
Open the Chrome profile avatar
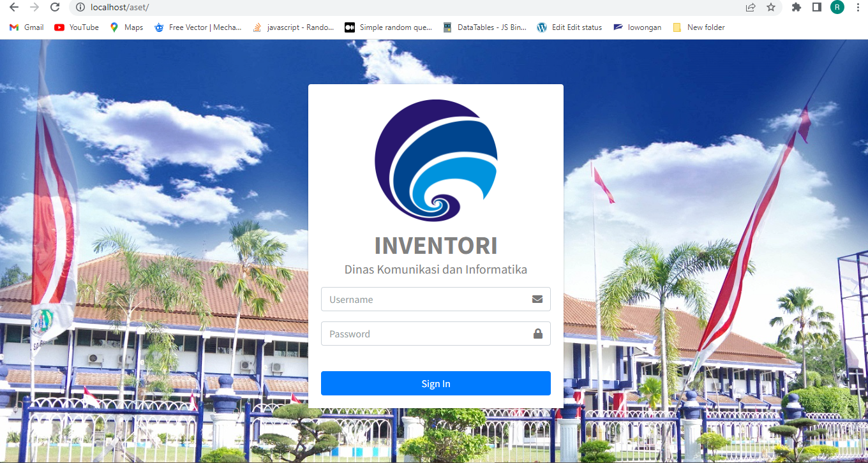pyautogui.click(x=837, y=7)
